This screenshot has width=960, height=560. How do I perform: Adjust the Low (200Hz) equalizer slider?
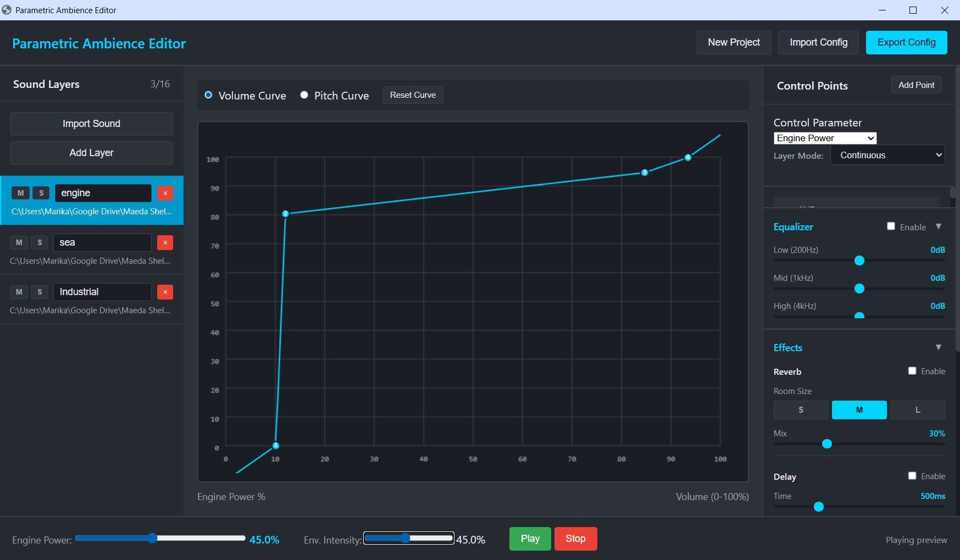point(859,260)
